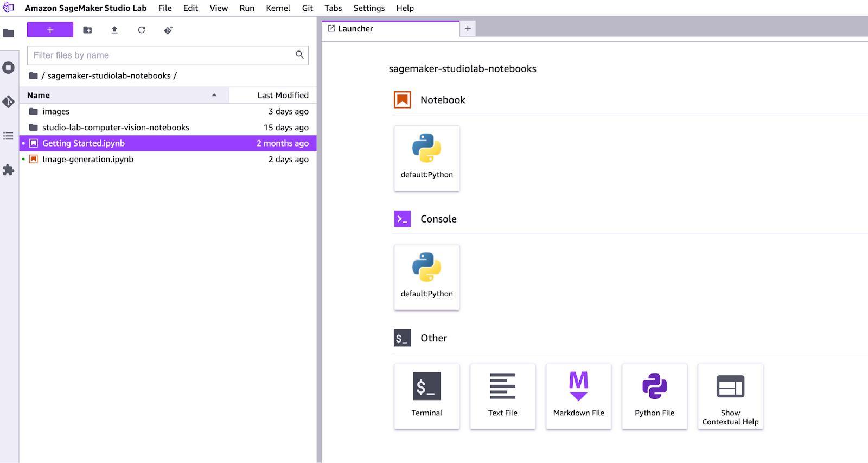Click the purple Console section icon
The height and width of the screenshot is (463, 868).
(x=403, y=219)
